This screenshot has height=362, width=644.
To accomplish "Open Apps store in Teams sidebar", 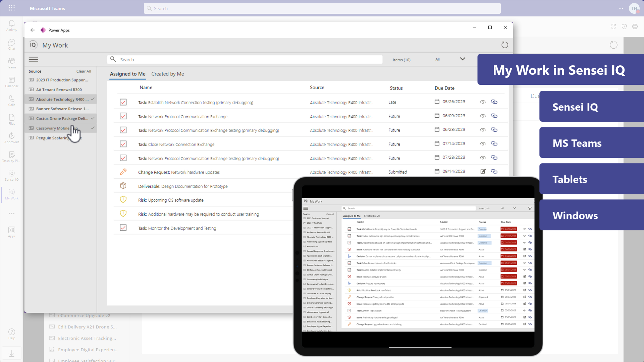I will click(x=12, y=232).
